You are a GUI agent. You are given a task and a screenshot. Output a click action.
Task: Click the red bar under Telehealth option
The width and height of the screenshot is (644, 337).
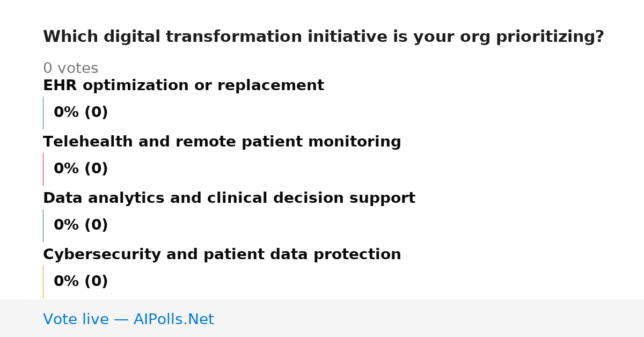pos(43,169)
